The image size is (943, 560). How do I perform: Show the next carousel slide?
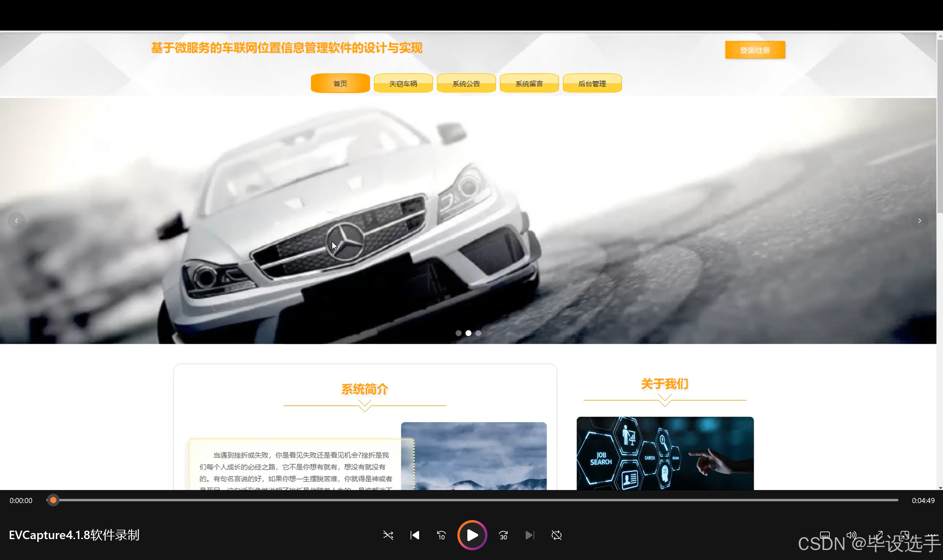[920, 221]
